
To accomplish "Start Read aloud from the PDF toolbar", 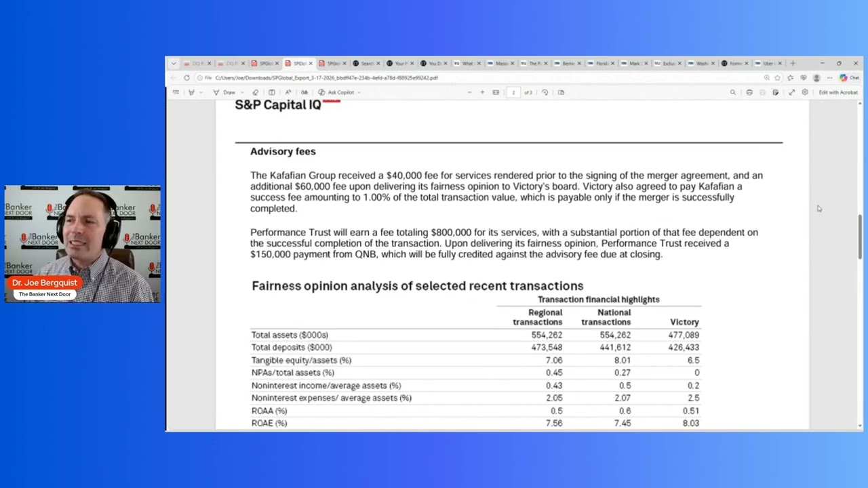I will pos(288,92).
